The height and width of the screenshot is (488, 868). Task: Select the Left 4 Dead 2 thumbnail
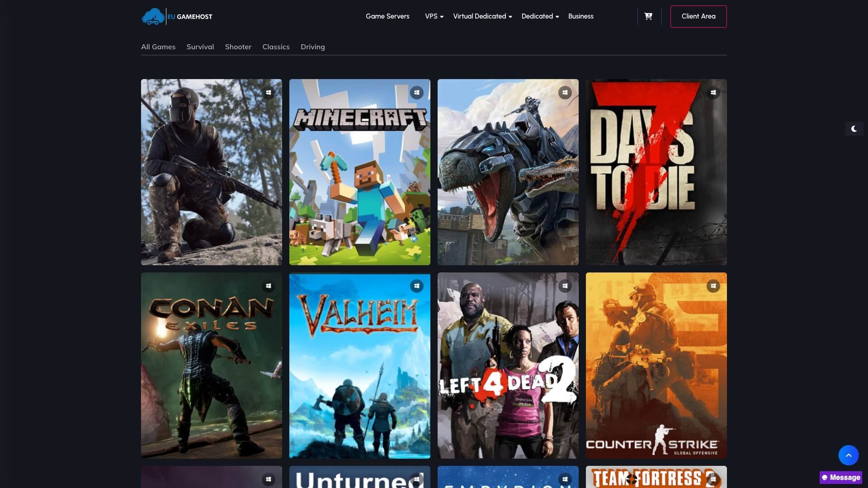tap(508, 365)
